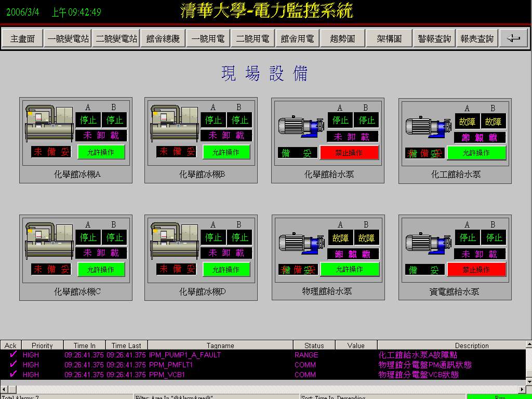Click 允許操作 button for 化工館給水泵
Image resolution: width=532 pixels, height=399 pixels.
476,153
